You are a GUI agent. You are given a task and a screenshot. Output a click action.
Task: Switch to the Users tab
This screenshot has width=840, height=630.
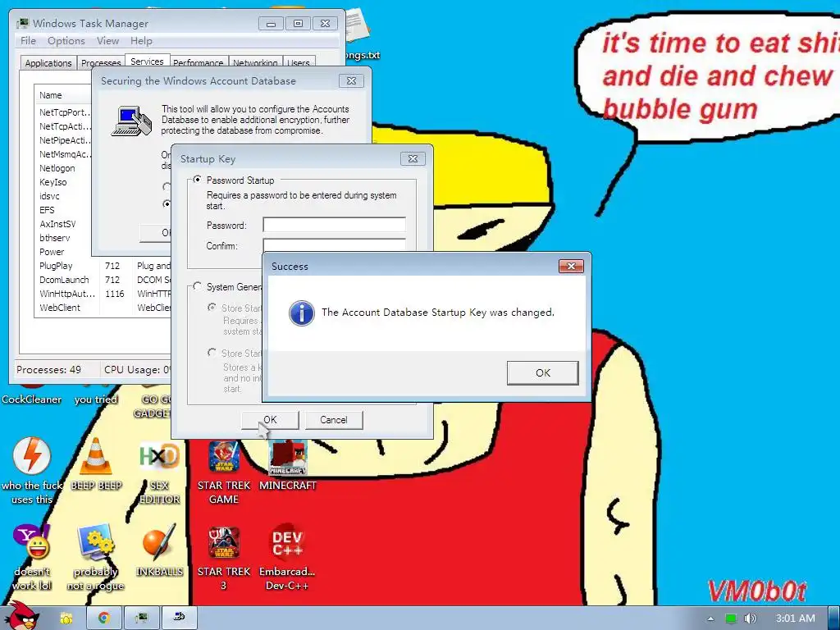[x=299, y=63]
